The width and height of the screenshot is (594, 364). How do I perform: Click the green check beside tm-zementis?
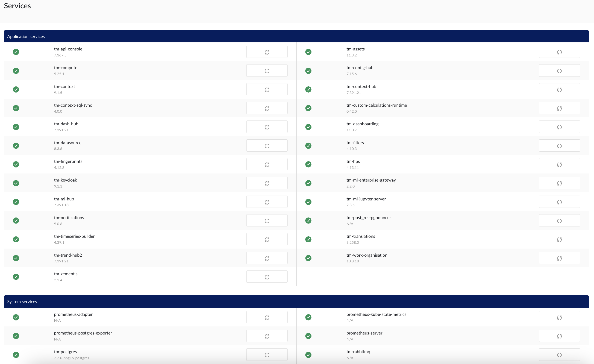[x=16, y=276]
